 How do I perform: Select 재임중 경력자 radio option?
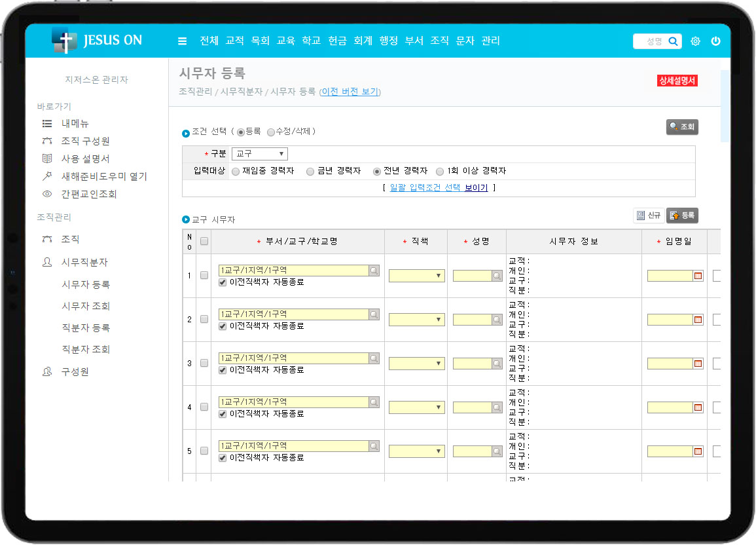pos(236,172)
